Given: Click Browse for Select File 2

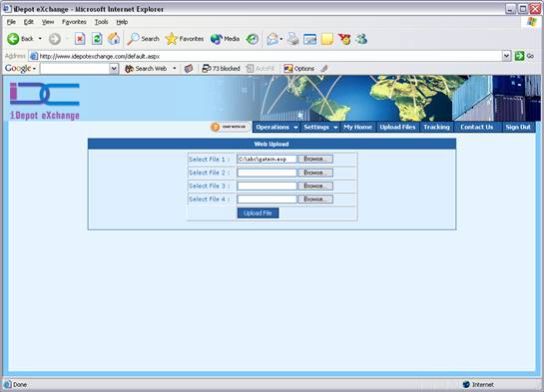Looking at the screenshot, I should point(315,173).
